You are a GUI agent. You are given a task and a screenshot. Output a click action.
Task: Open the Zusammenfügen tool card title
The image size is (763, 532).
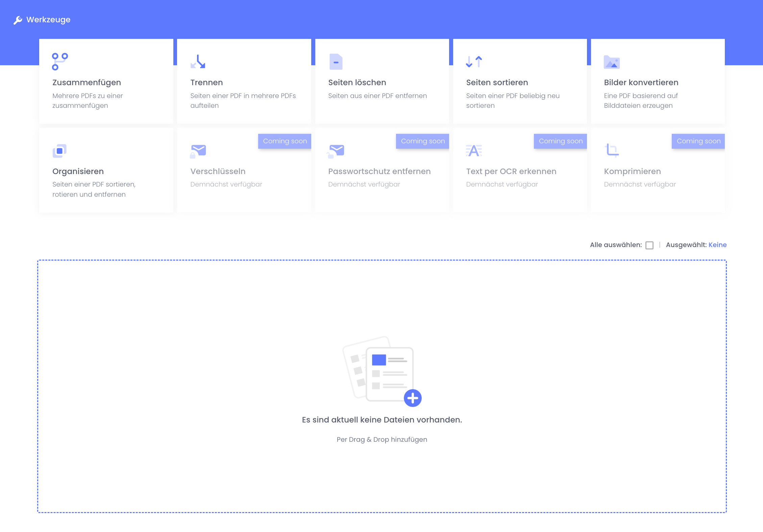click(x=87, y=82)
